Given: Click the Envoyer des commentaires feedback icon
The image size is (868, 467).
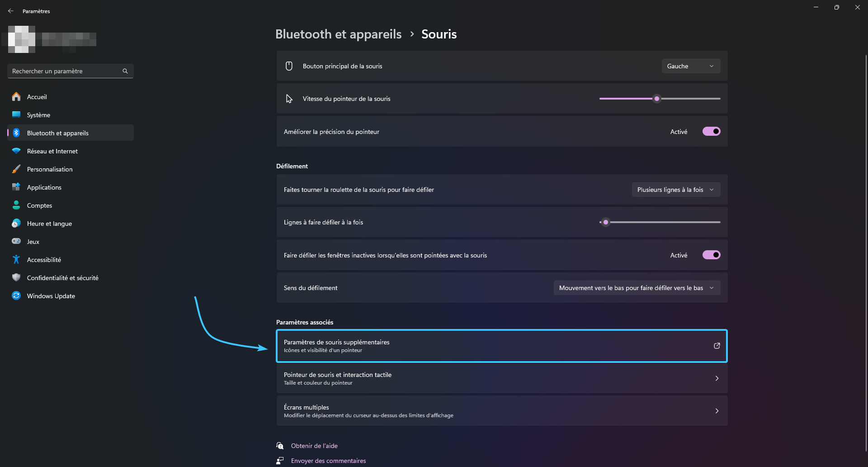Looking at the screenshot, I should 280,461.
